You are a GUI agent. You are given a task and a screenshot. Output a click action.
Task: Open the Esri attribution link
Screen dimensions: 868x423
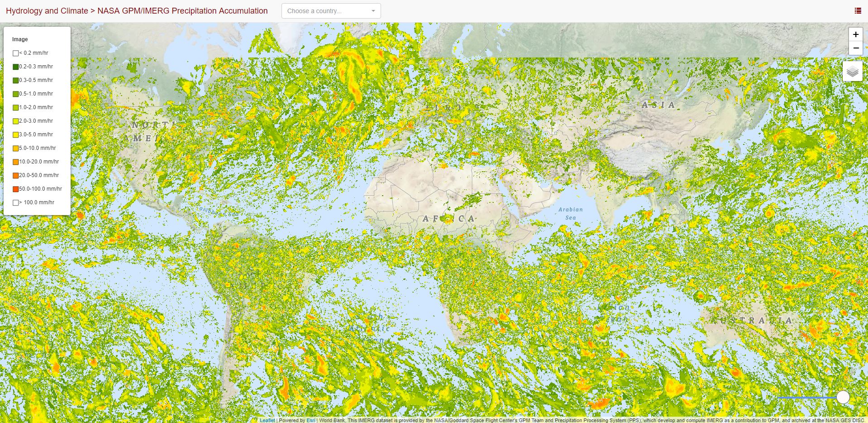click(x=311, y=420)
